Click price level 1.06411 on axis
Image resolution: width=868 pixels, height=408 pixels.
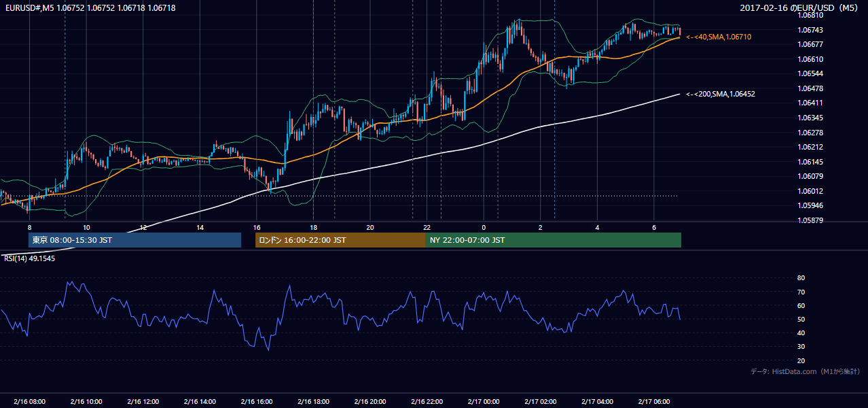[x=810, y=103]
